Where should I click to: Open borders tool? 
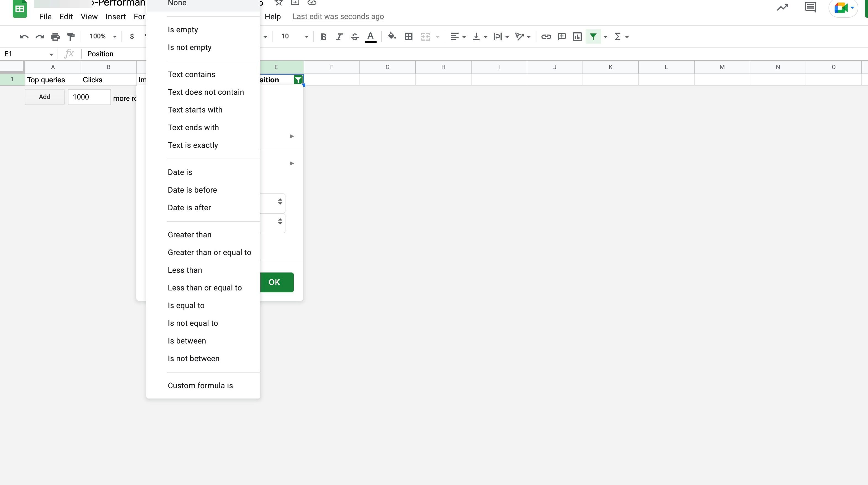[x=408, y=36]
